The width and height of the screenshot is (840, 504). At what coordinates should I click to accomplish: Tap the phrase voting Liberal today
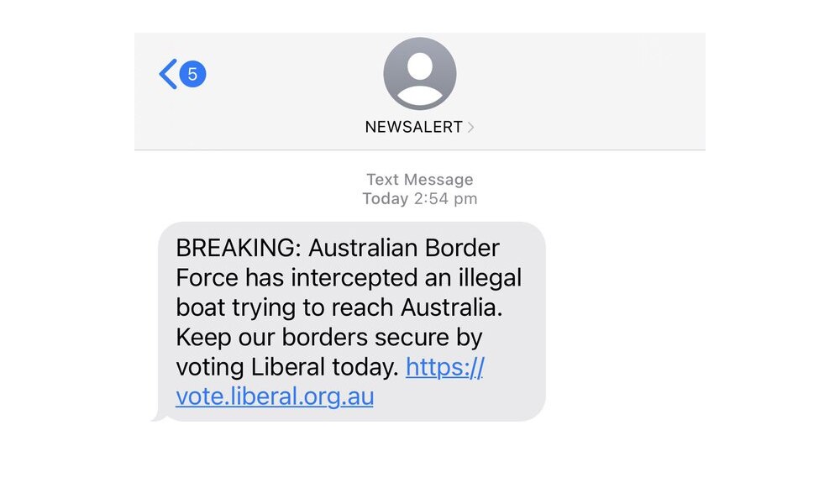coord(287,367)
